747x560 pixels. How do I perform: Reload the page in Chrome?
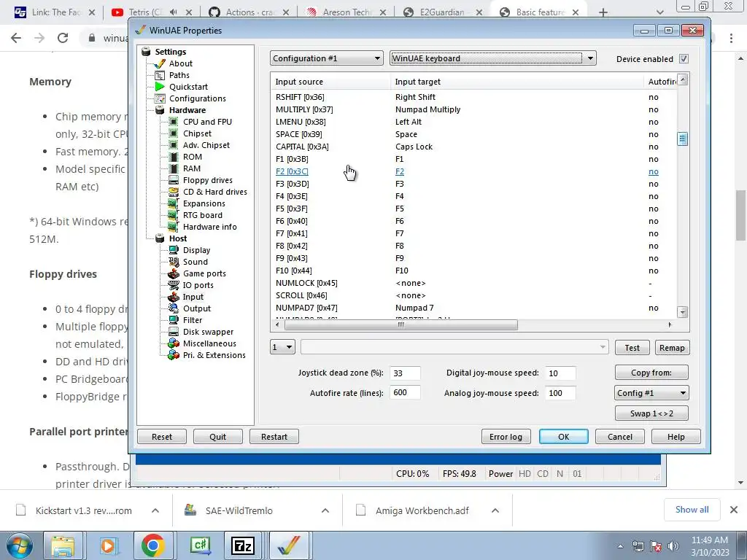[63, 38]
